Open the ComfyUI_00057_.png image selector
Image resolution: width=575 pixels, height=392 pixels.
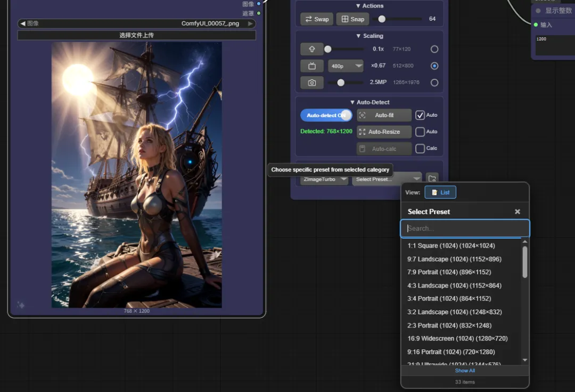pyautogui.click(x=136, y=23)
